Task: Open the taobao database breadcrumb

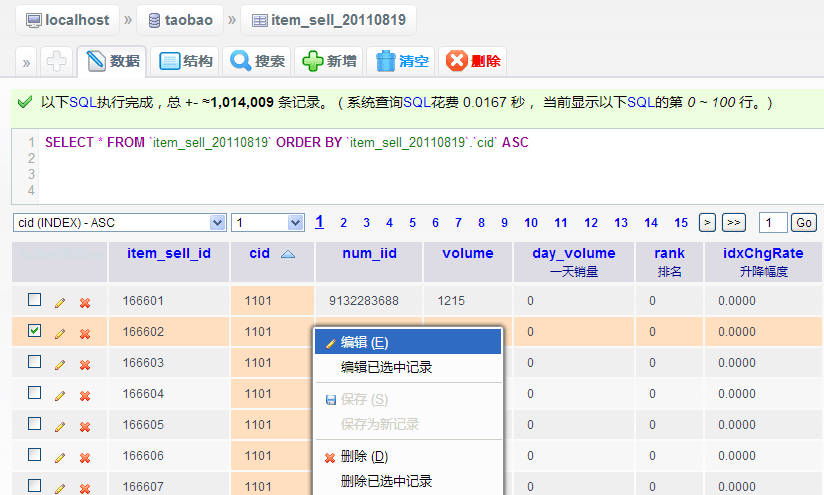Action: [180, 20]
